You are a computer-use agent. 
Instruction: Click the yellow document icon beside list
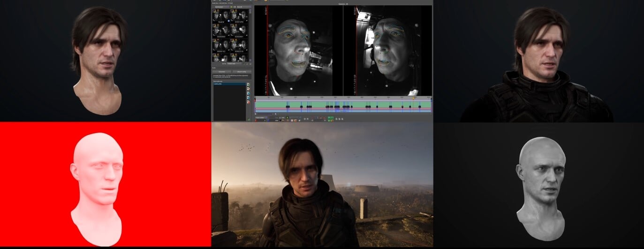(x=249, y=89)
